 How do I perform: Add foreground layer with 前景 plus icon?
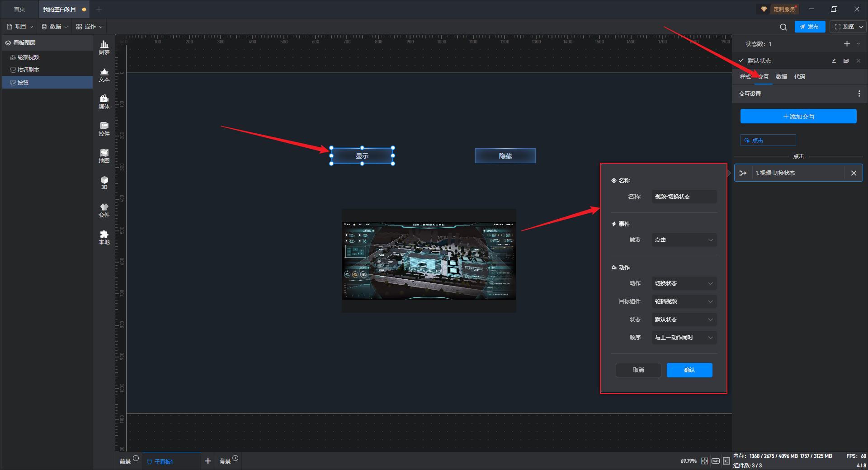point(136,458)
